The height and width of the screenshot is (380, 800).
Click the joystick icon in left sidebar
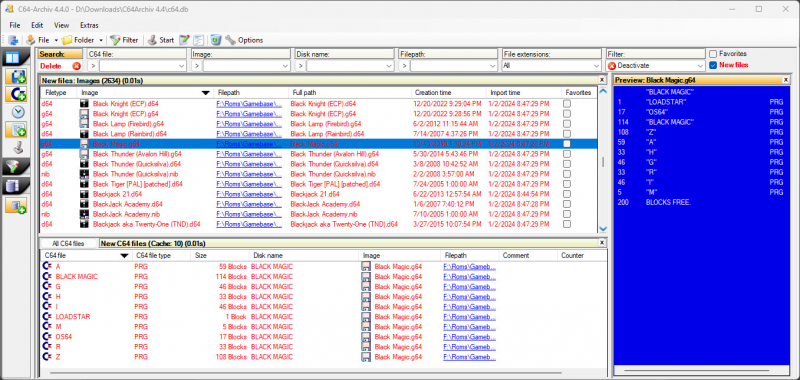point(18,147)
